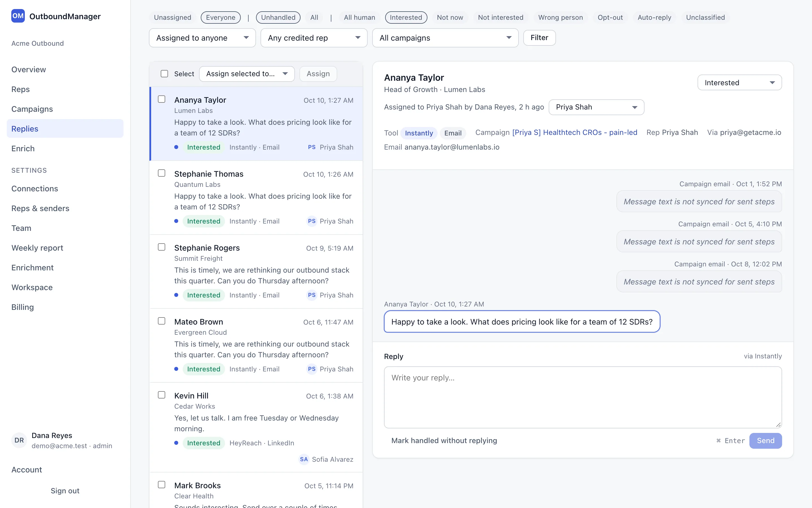Click the Filter button

(x=539, y=38)
